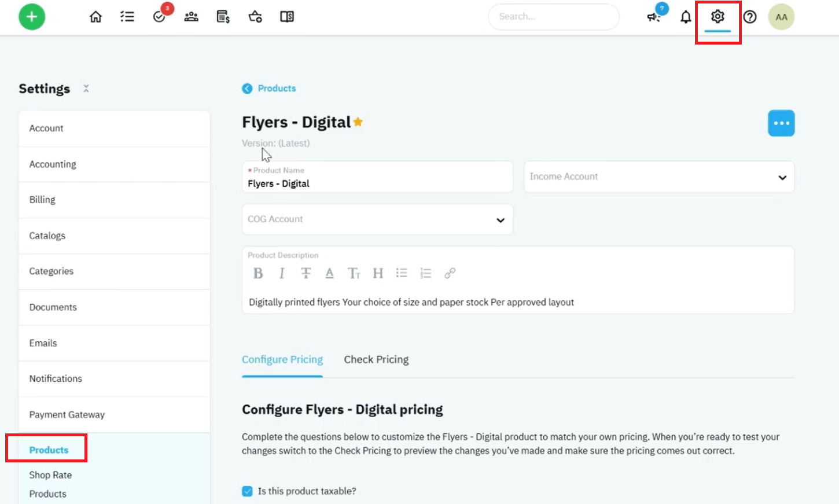Toggle the favorite star on Flyers - Digital
Image resolution: width=839 pixels, height=504 pixels.
point(358,122)
